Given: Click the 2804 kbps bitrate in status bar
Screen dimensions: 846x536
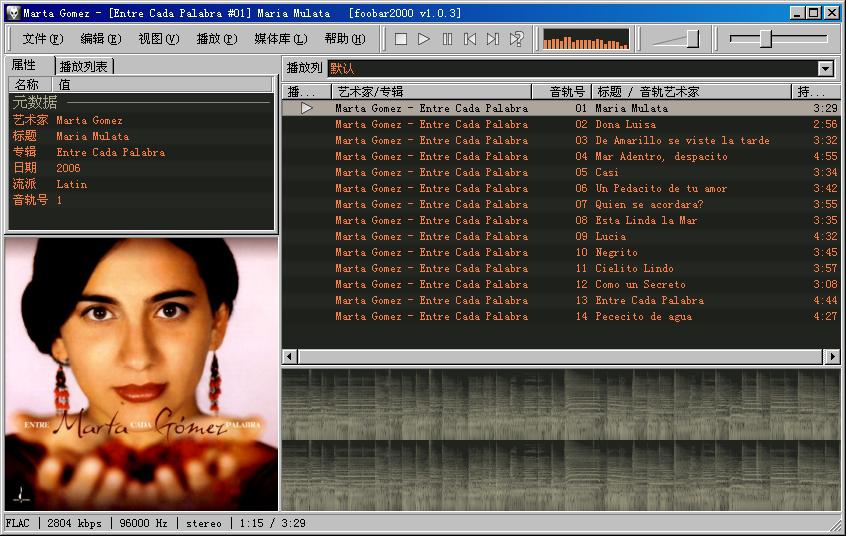Looking at the screenshot, I should [74, 523].
